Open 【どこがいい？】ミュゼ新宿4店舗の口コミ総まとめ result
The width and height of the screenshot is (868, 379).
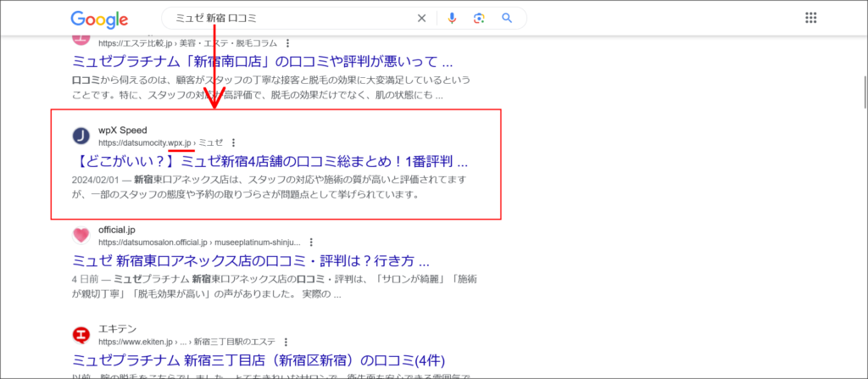[270, 162]
